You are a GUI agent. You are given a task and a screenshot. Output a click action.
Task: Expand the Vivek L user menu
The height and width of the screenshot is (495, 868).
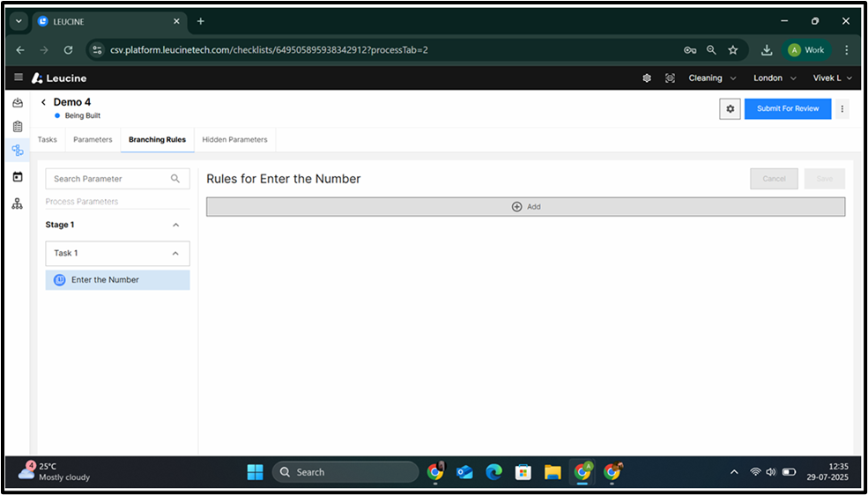coord(833,78)
